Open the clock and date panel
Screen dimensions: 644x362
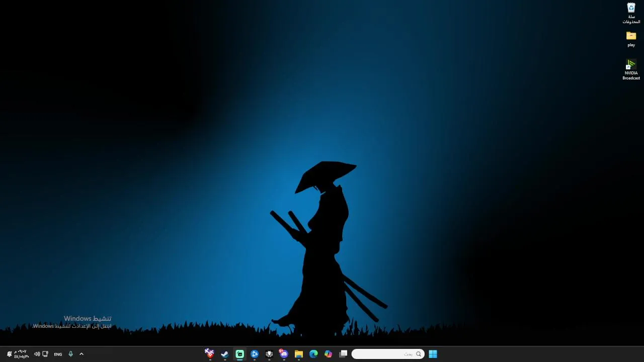pyautogui.click(x=21, y=354)
